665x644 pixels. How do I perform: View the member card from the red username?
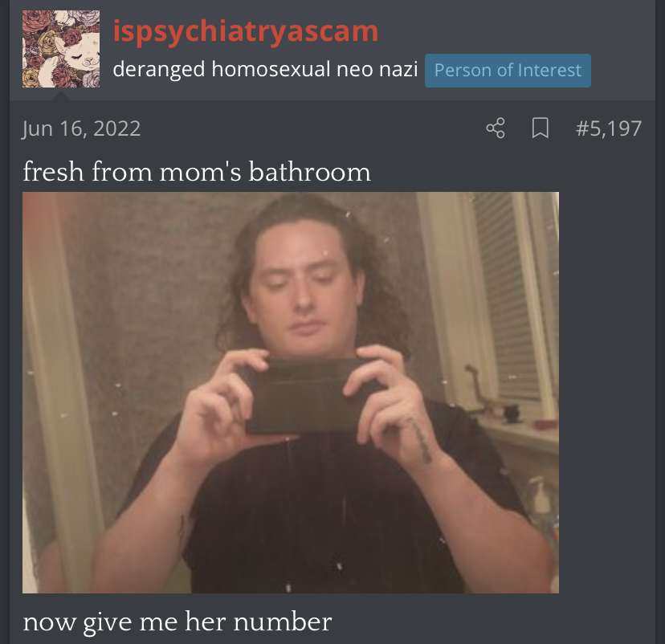click(x=246, y=31)
